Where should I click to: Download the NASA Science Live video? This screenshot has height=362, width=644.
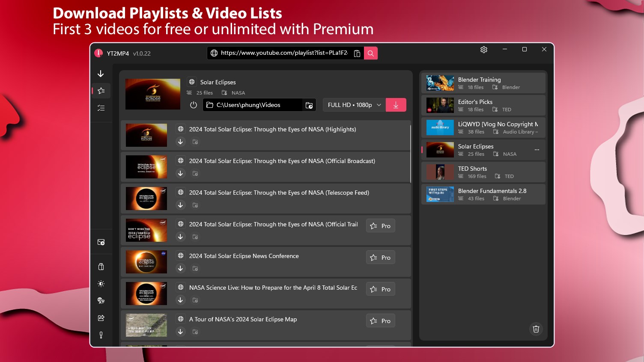pyautogui.click(x=181, y=300)
